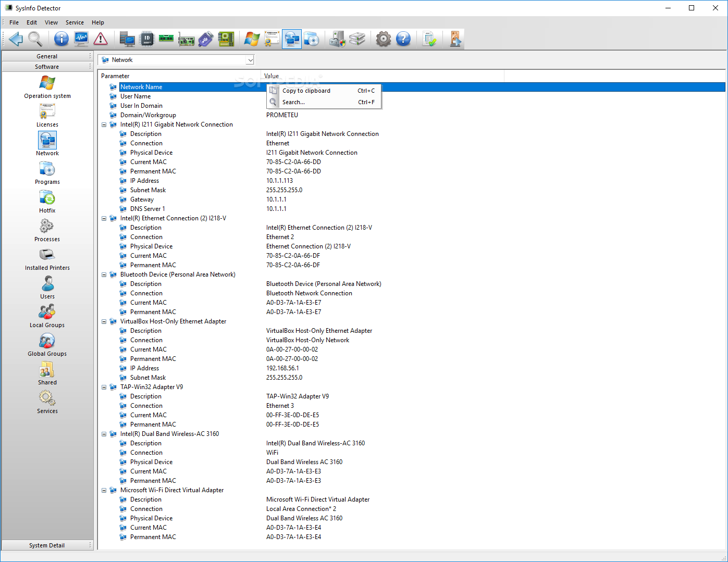Select Programs in the sidebar
This screenshot has width=728, height=562.
click(47, 173)
